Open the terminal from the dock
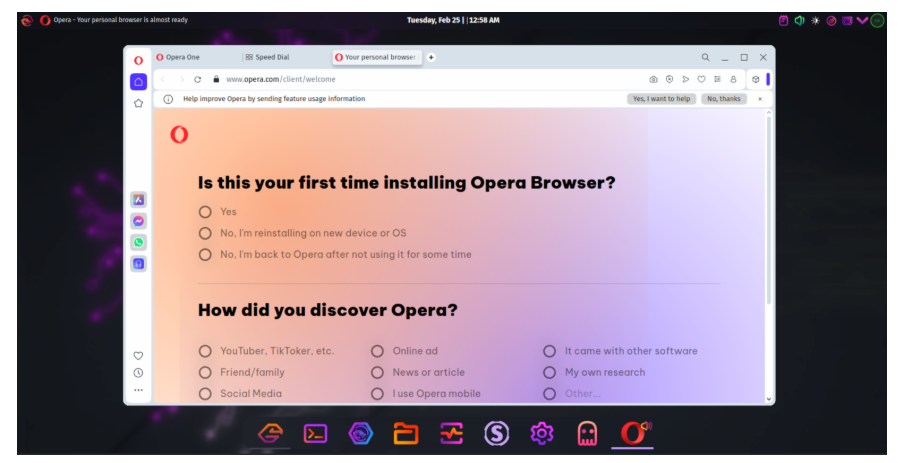Viewport: 918px width, 463px height. [x=315, y=433]
